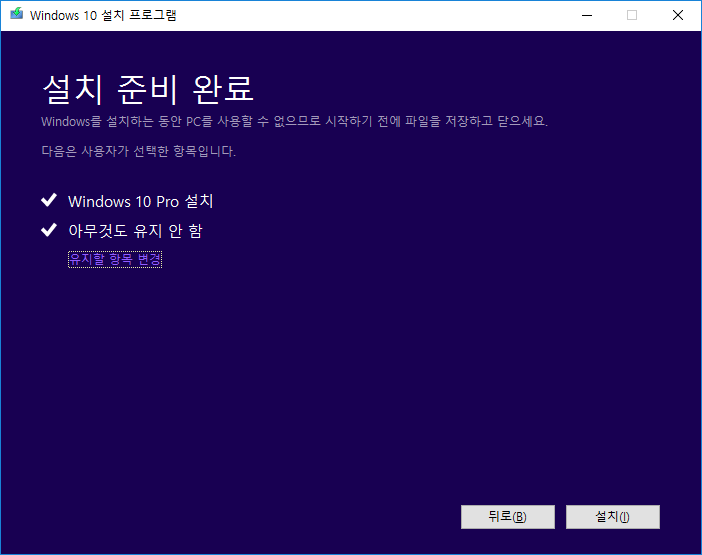Select the text 'Windows 10 Pro 설치'

click(x=141, y=201)
